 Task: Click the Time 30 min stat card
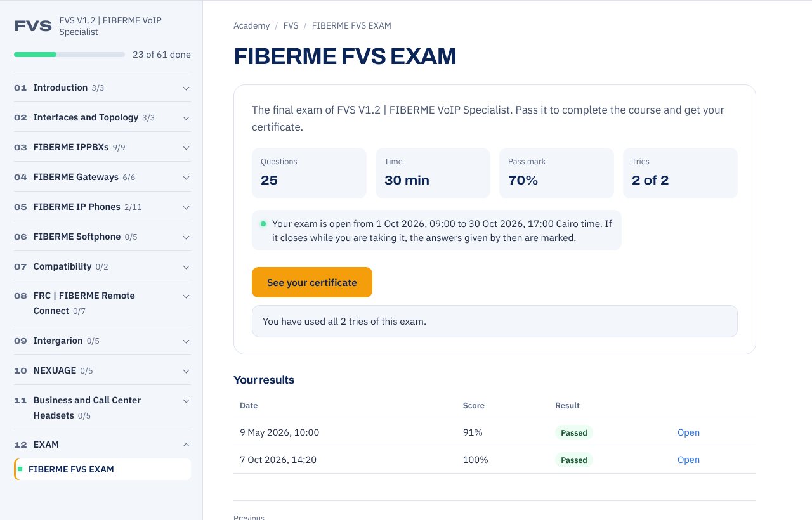[433, 173]
